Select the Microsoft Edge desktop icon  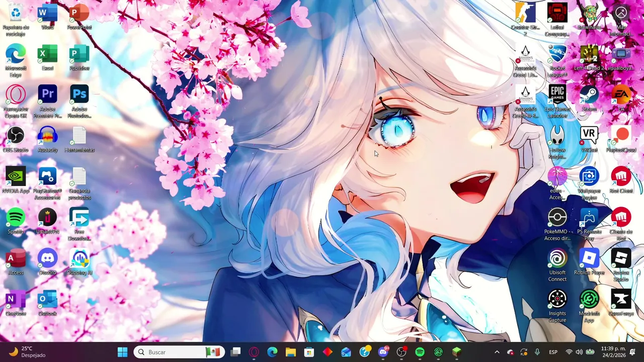[x=16, y=60]
